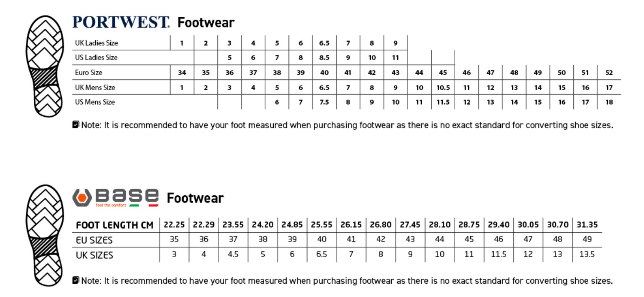Image resolution: width=644 pixels, height=297 pixels.
Task: Select the Euro Size row label
Action: 89,73
